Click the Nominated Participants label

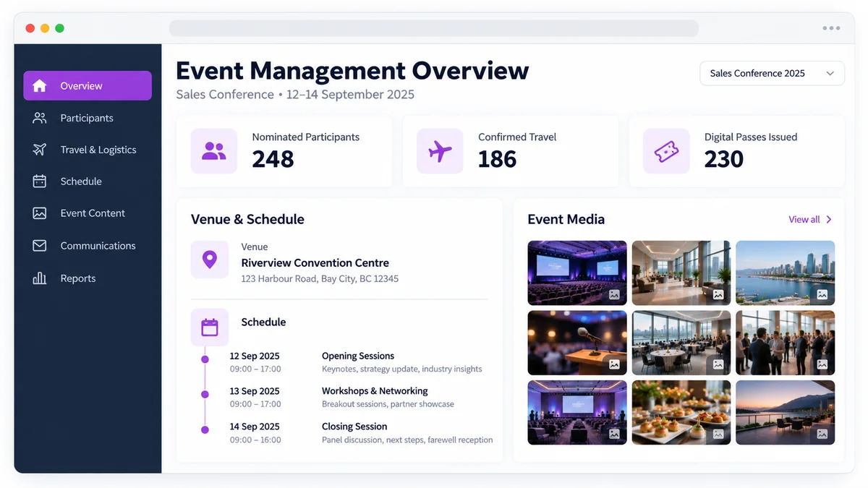[305, 137]
